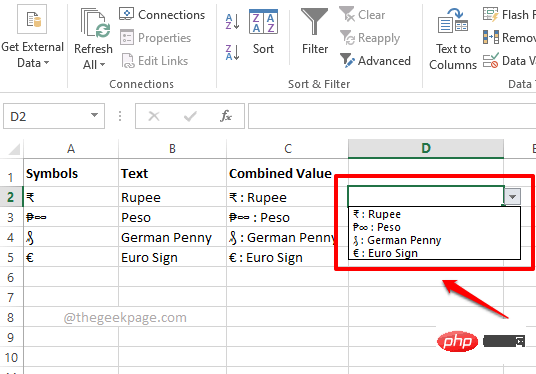Screen dimensions: 536x374
Task: Click the Sort A to Z icon
Action: tap(232, 22)
